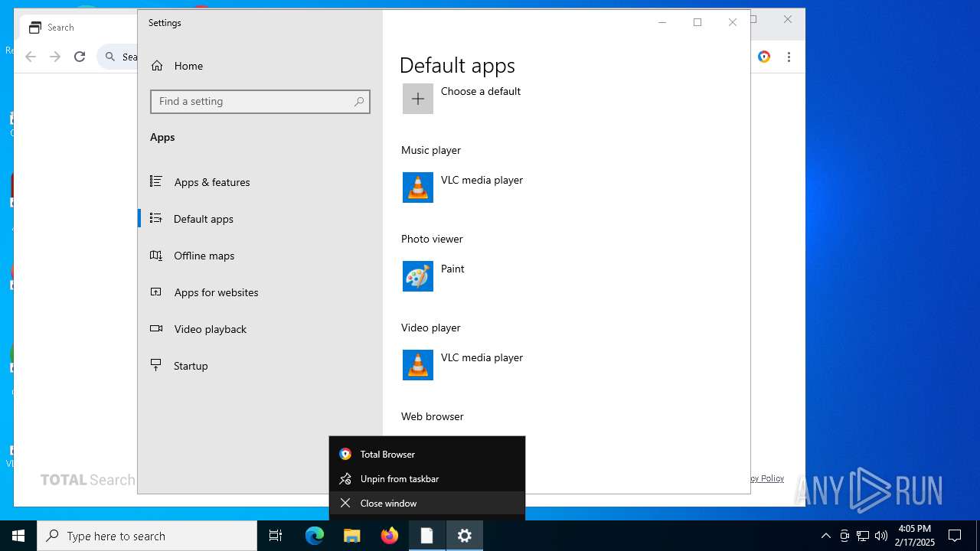The width and height of the screenshot is (980, 551).
Task: Open the Privacy Policy link
Action: click(x=767, y=478)
